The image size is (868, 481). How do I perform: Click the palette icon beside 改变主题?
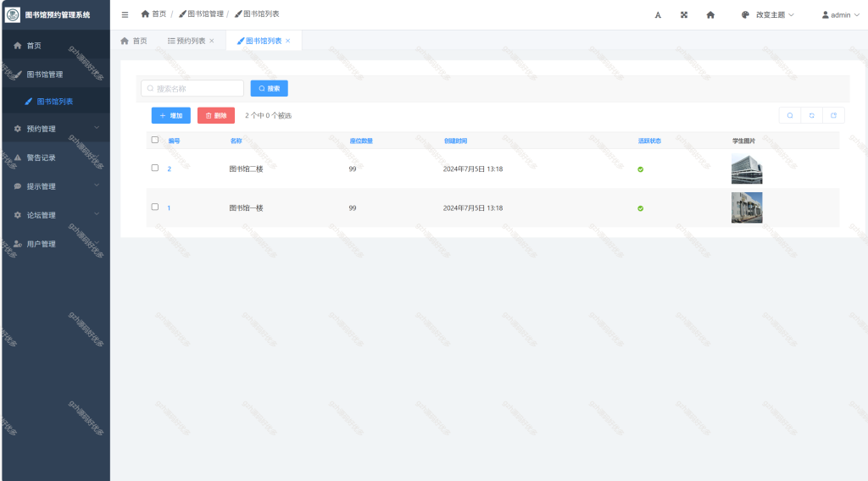[x=745, y=15]
